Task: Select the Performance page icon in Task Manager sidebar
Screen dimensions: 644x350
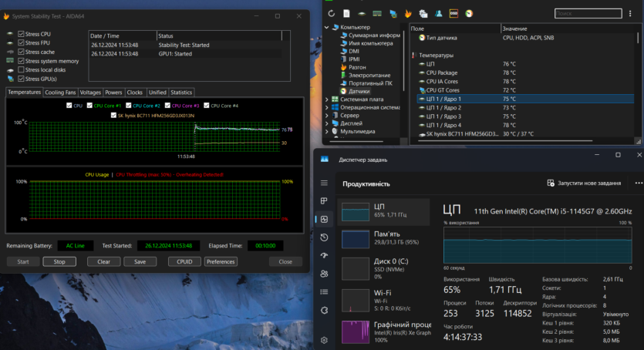Action: click(x=324, y=219)
